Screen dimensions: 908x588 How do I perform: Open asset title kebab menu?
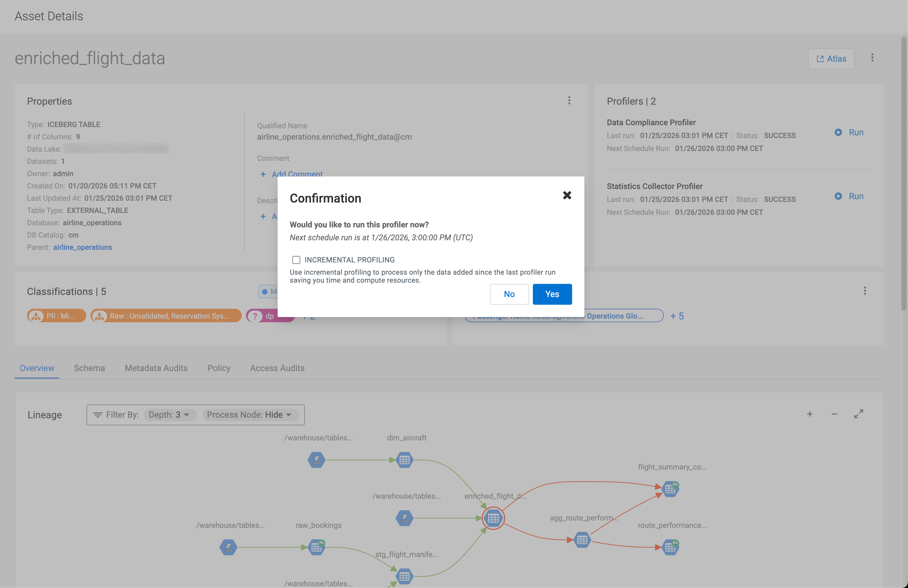coord(872,58)
